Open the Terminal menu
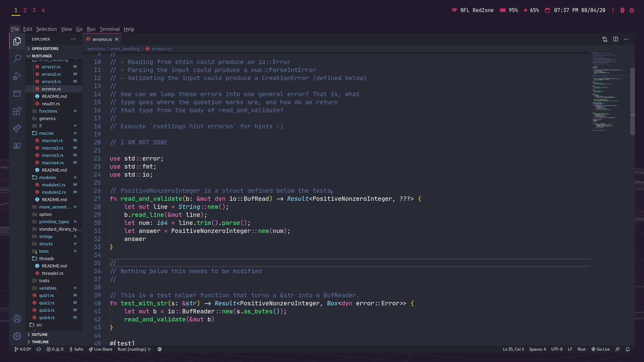The image size is (644, 362). (x=109, y=29)
